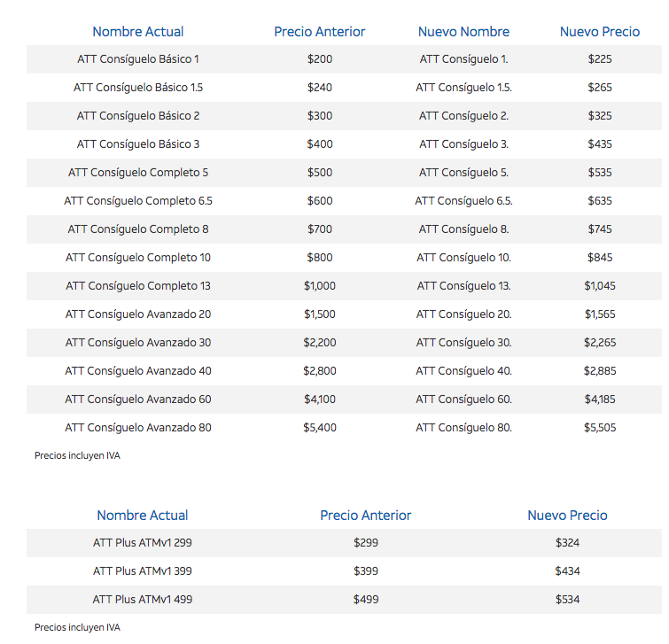
Task: Select the ATT Consíguelo Avanzado 20 cell
Action: (137, 314)
